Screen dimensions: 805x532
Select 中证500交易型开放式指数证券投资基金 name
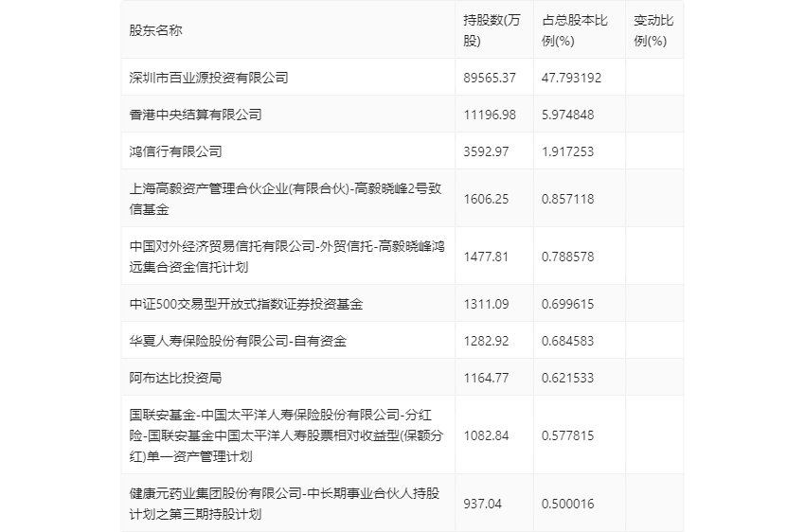tap(246, 304)
